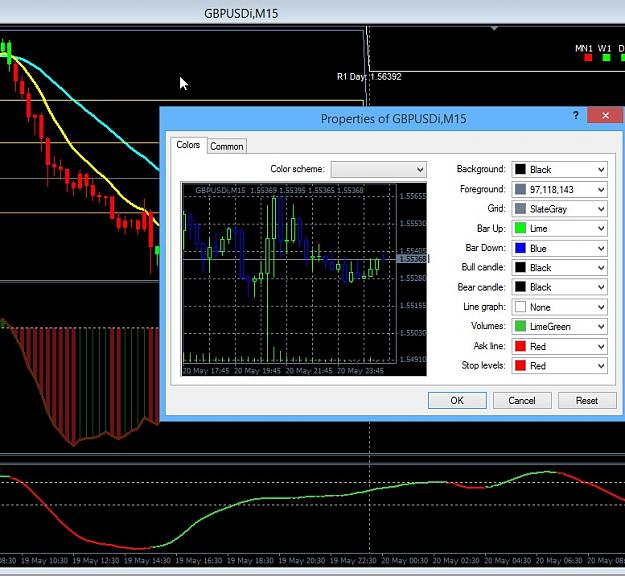Viewport: 625px width, 577px height.
Task: Click the Blue swatch for Bar Down
Action: click(x=520, y=248)
